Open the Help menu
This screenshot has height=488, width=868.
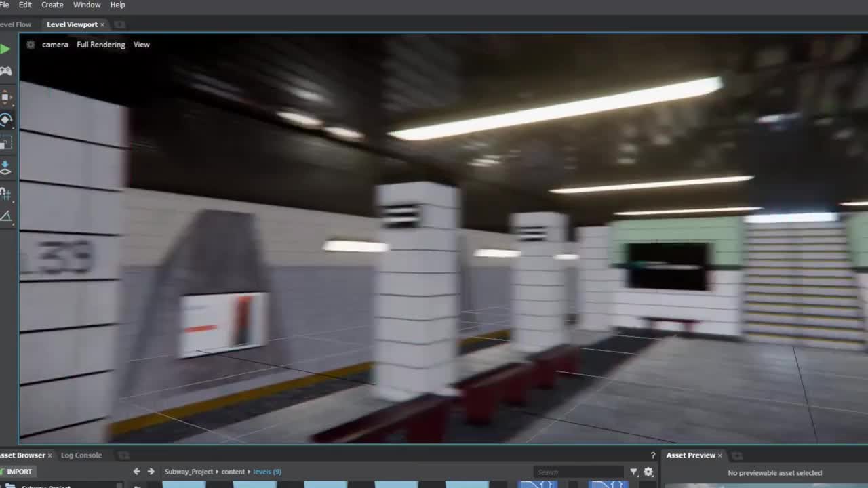[117, 5]
